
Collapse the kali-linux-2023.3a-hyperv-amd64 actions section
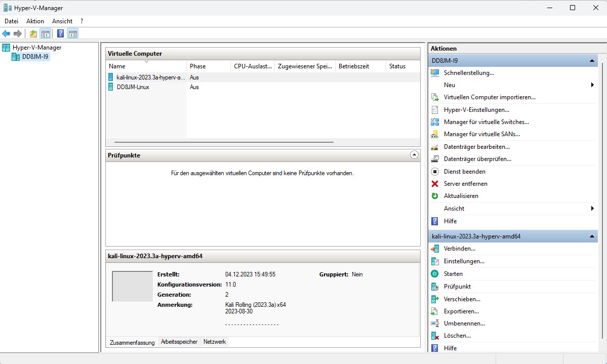pyautogui.click(x=592, y=236)
